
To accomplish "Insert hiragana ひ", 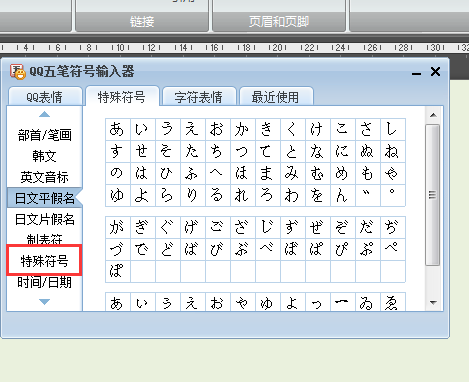I will point(168,173).
